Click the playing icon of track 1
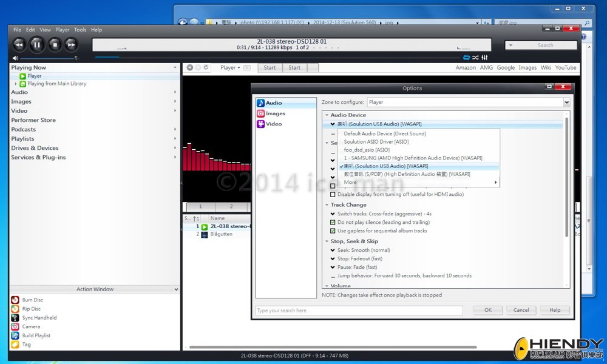607x364 pixels. coord(205,227)
